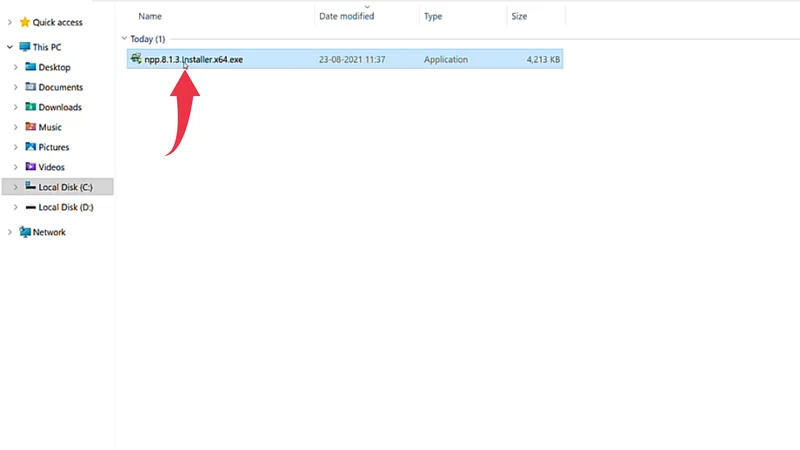Image resolution: width=800 pixels, height=450 pixels.
Task: Click the Quick access star icon
Action: [25, 22]
